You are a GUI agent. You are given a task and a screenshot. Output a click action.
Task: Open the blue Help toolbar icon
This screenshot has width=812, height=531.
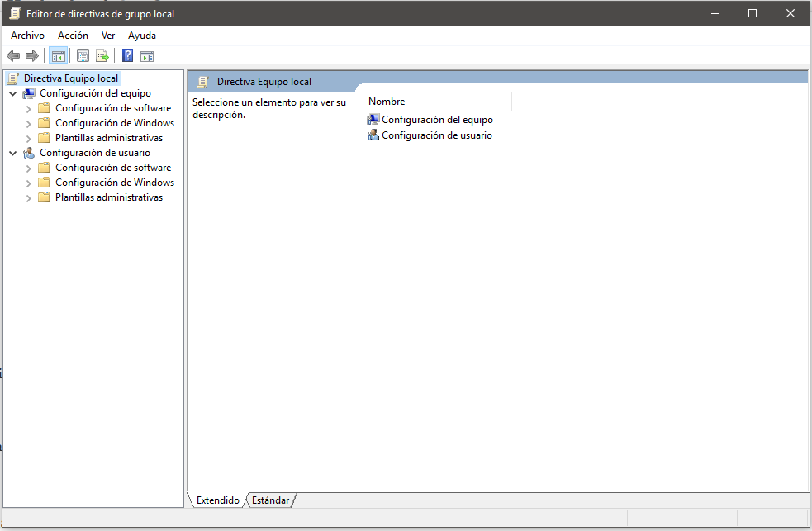[127, 56]
